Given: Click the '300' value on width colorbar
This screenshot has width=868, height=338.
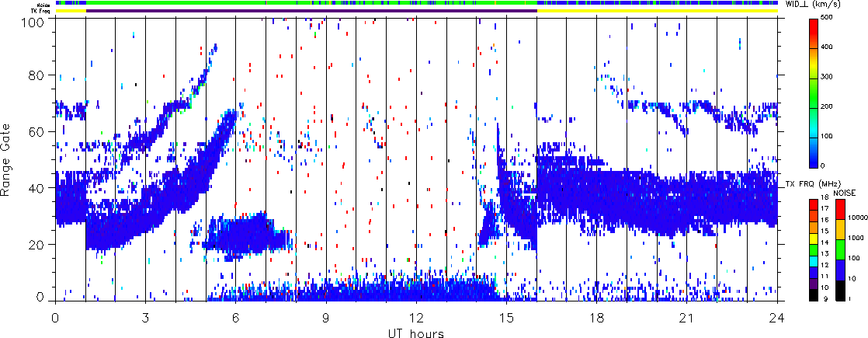Looking at the screenshot, I should [x=827, y=76].
